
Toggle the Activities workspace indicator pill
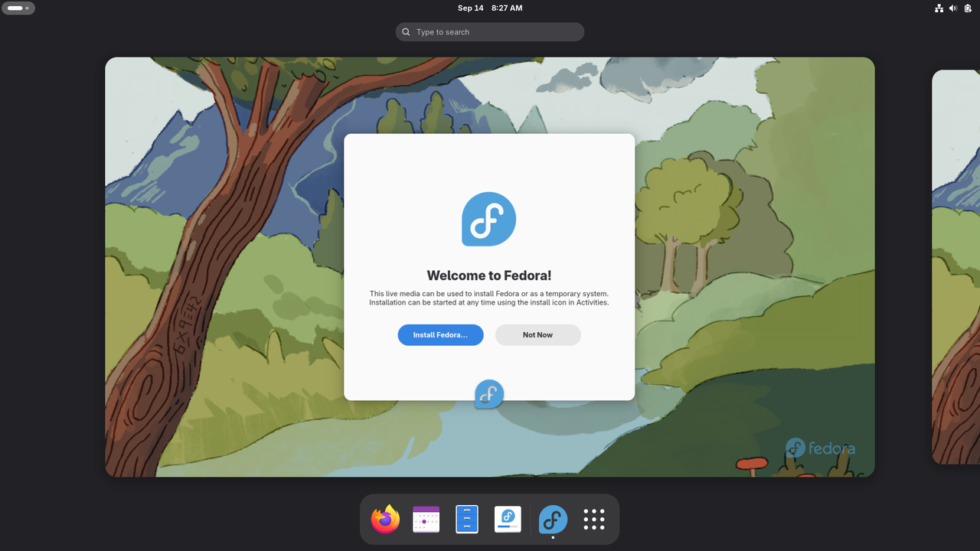pos(18,8)
